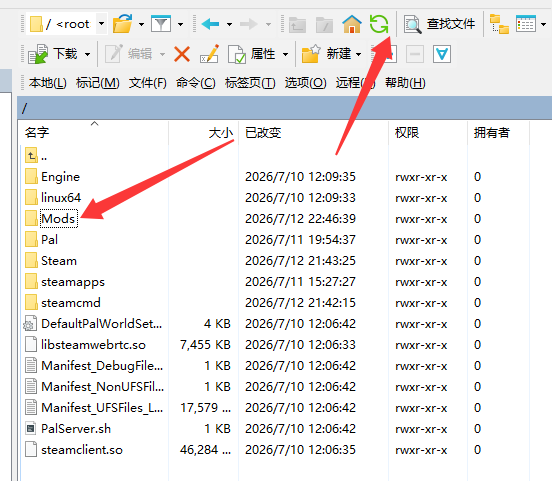Expand the 属性 properties dropdown arrow
Screen dimensions: 552x481
click(x=286, y=54)
